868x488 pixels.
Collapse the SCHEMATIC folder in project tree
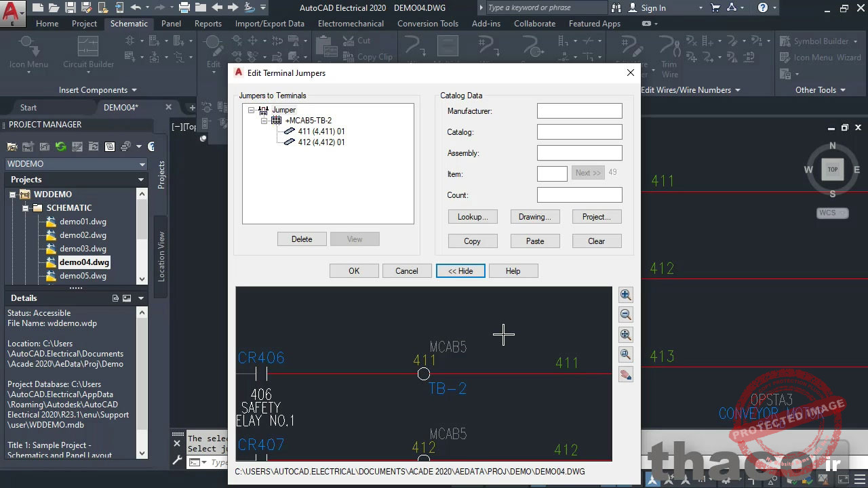26,208
